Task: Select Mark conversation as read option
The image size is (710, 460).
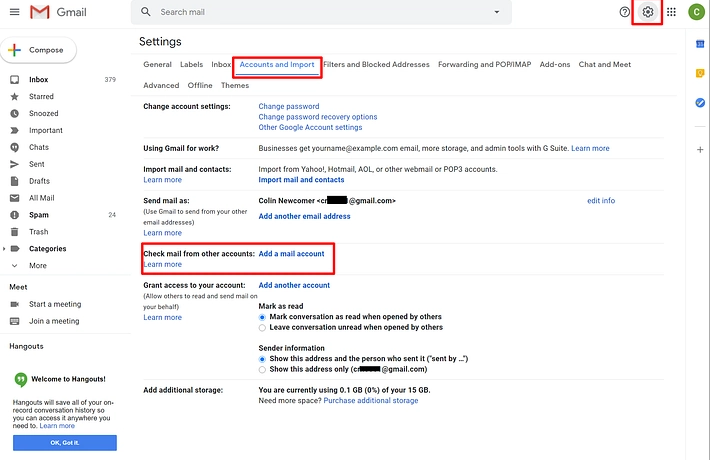Action: pos(263,317)
